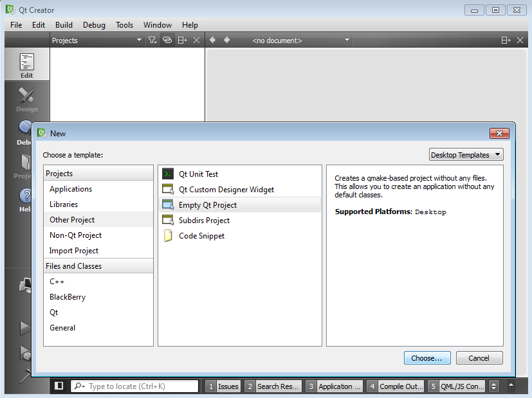The width and height of the screenshot is (532, 398).
Task: Maximize output pane with the up arrow
Action: (x=511, y=384)
